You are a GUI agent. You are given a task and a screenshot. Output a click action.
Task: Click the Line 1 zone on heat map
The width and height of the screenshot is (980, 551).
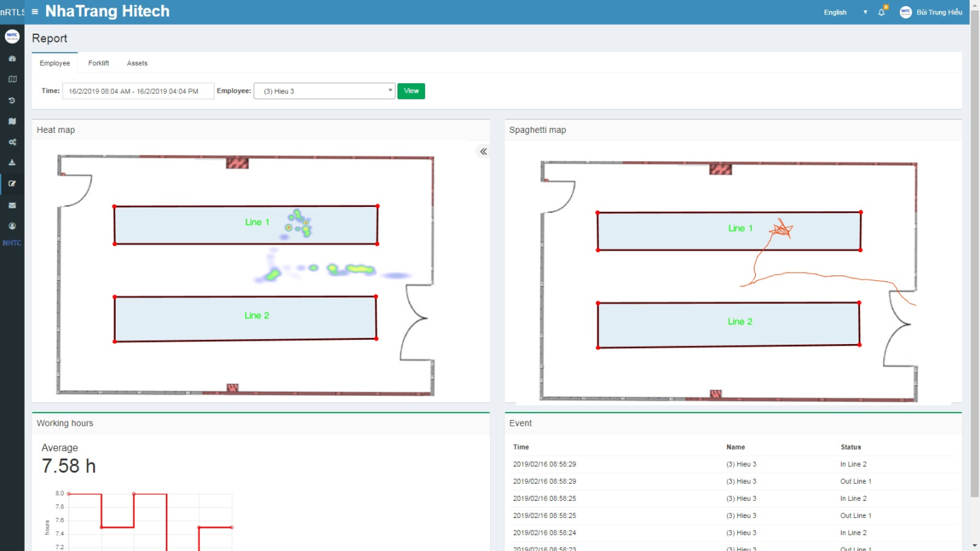point(206,225)
